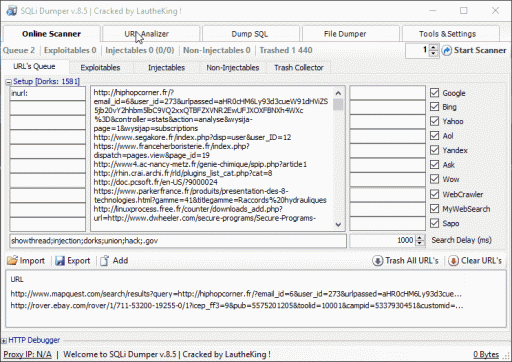Increase the scanner thread count spinner
The image size is (512, 362).
(x=433, y=48)
